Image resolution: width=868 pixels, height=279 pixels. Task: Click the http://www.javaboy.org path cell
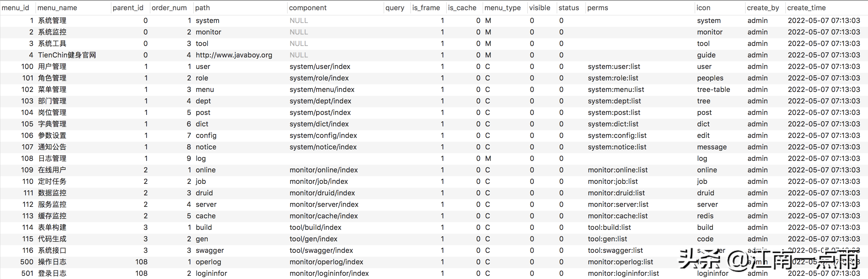[234, 55]
